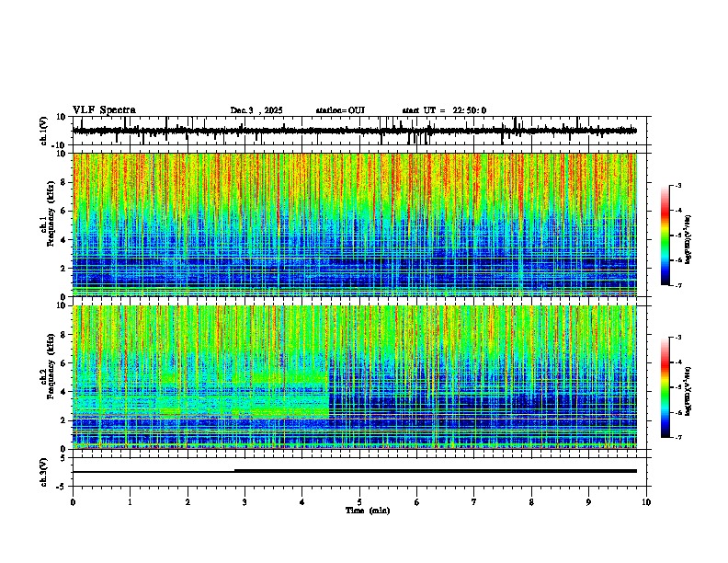The image size is (728, 563).
Task: Click time axis tick label '2'
Action: 188,501
